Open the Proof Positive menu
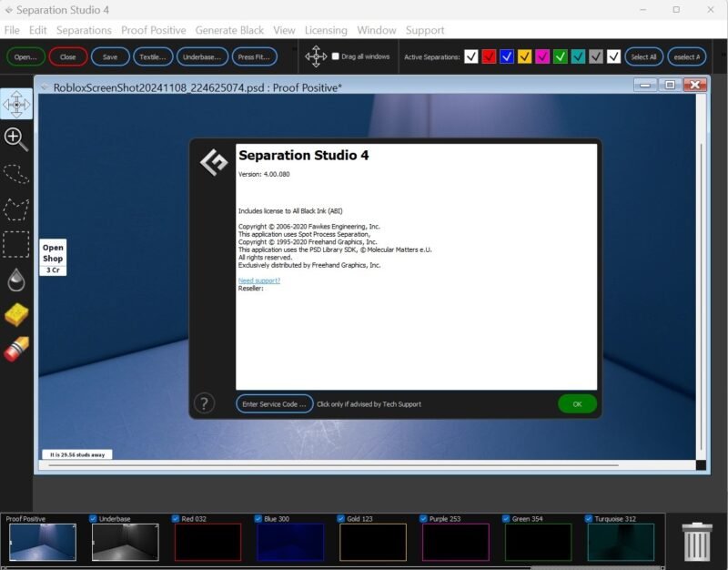 click(153, 30)
